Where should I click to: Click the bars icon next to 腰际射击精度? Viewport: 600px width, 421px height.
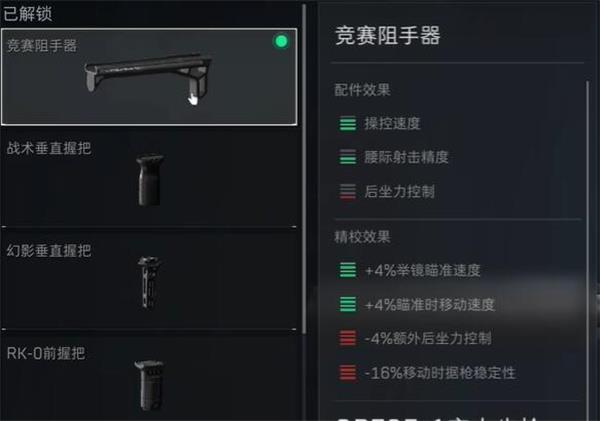point(347,157)
